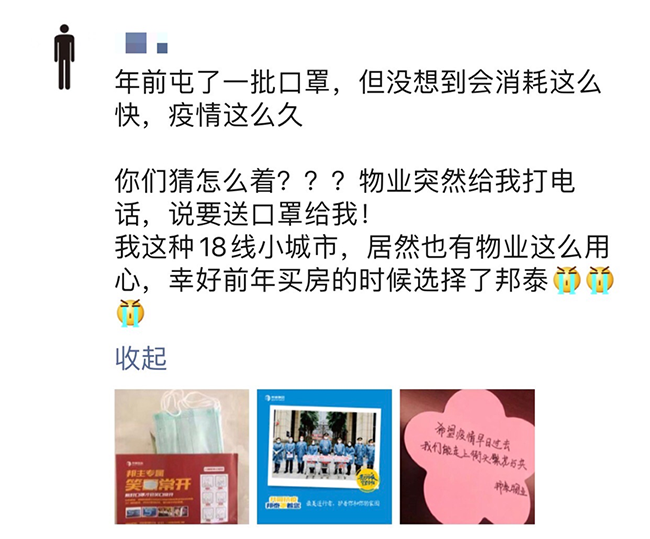Image resolution: width=650 pixels, height=539 pixels.
Task: Collapse the post with the 收起 link
Action: click(141, 358)
